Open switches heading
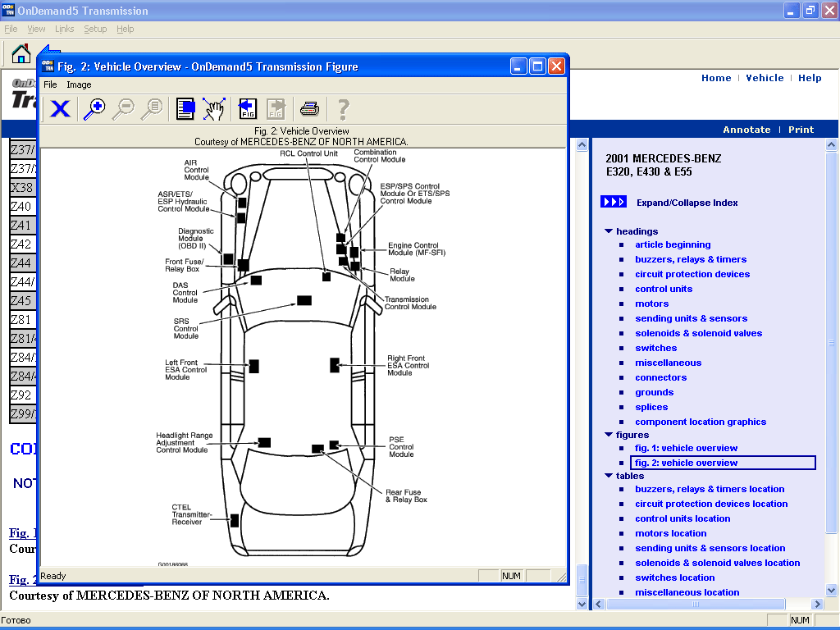The width and height of the screenshot is (840, 630). 655,348
